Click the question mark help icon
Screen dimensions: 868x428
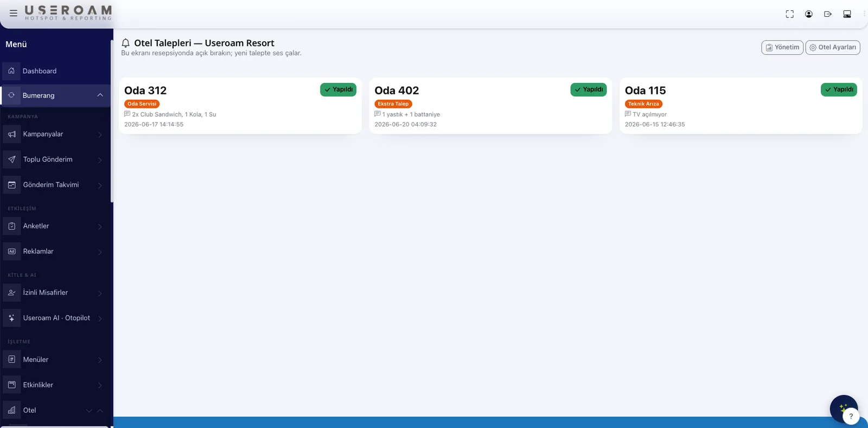[851, 416]
